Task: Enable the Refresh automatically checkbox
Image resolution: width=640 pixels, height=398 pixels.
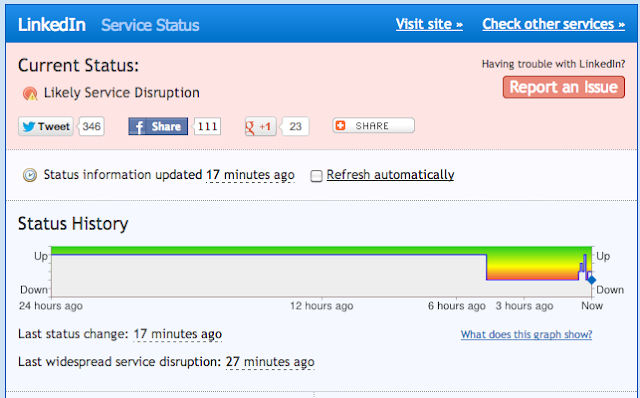Action: 316,176
